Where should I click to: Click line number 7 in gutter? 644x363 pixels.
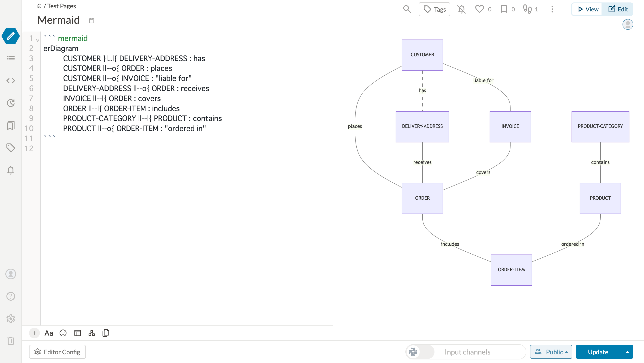point(31,98)
